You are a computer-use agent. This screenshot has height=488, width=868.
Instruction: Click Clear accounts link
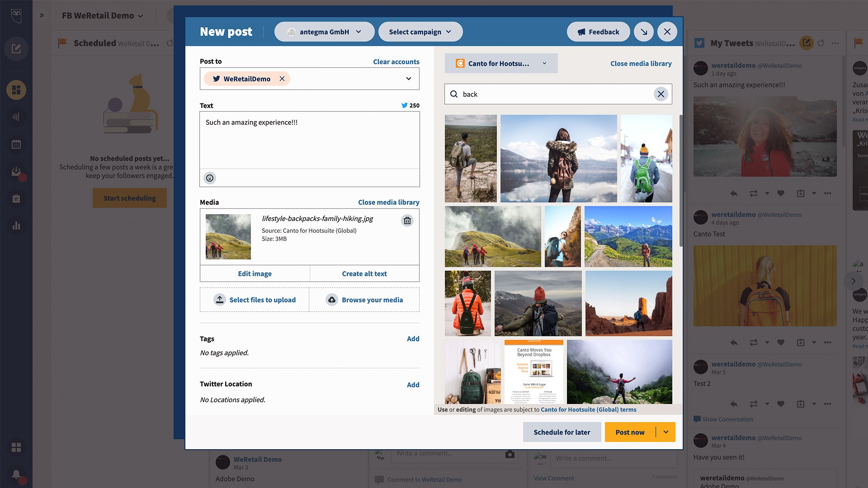396,61
